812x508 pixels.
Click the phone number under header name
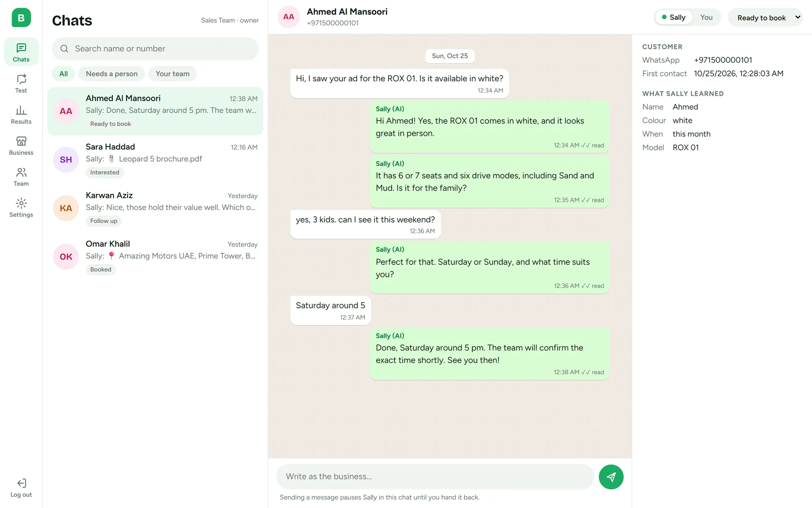pyautogui.click(x=333, y=23)
